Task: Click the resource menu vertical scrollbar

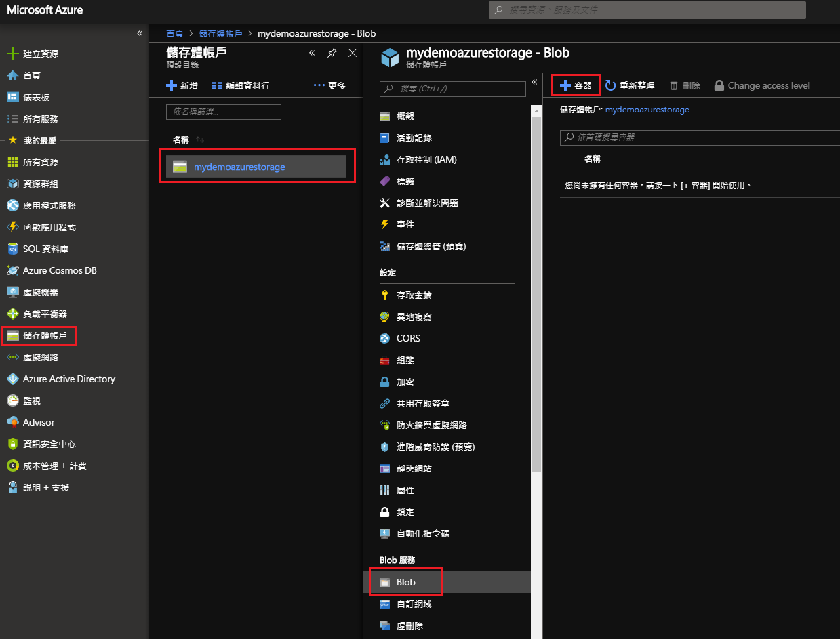Action: [x=536, y=291]
